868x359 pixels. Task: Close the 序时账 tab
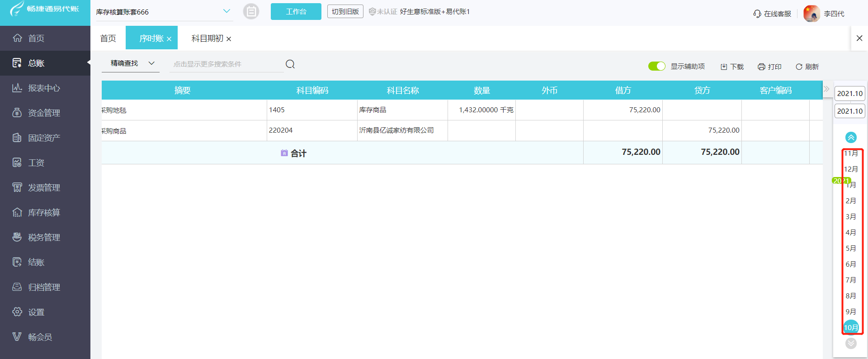[169, 39]
